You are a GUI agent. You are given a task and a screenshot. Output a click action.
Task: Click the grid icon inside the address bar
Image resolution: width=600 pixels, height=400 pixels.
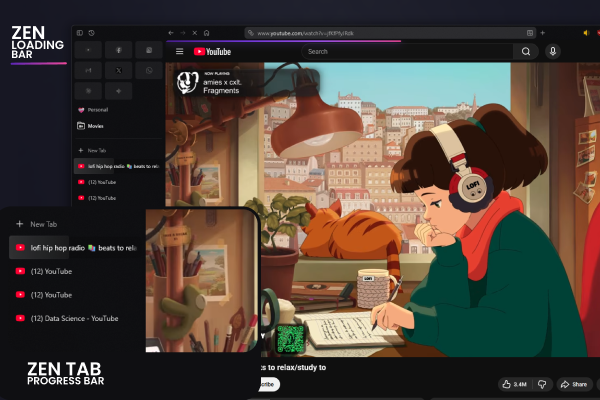(x=530, y=33)
